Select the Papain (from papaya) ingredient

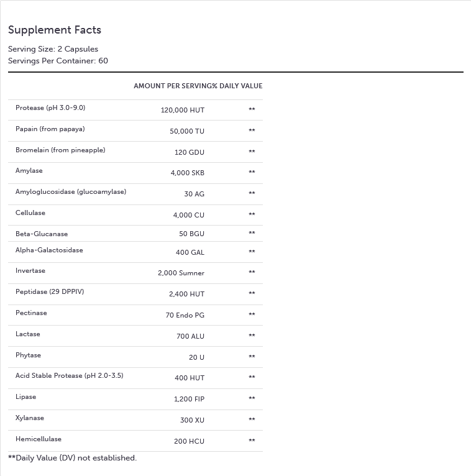point(50,129)
